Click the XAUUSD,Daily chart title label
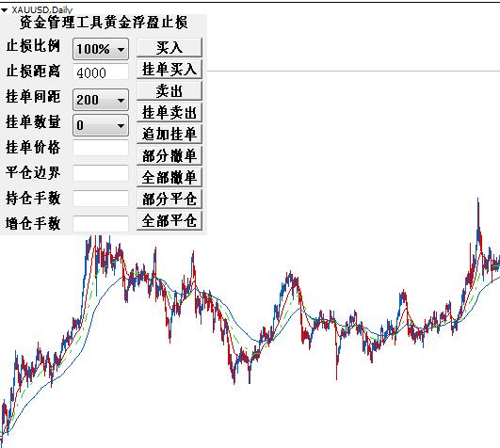 (42, 9)
